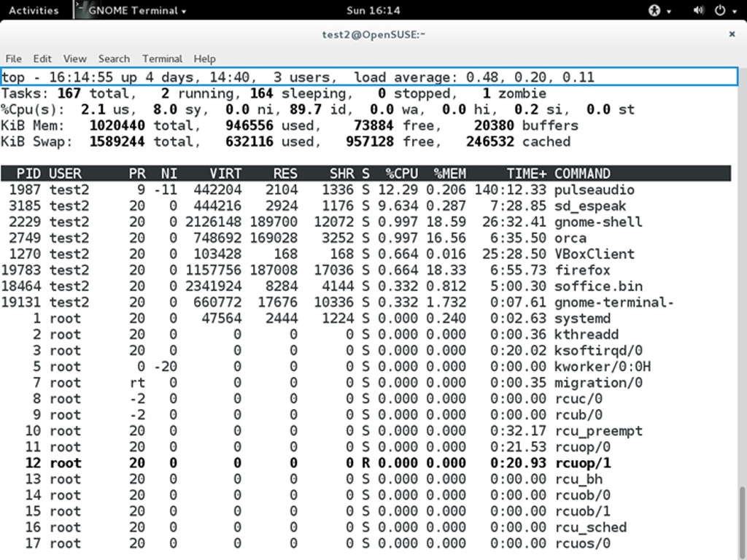Viewport: 747px width, 560px height.
Task: Click the bold rcuop/1 process row
Action: [x=365, y=463]
